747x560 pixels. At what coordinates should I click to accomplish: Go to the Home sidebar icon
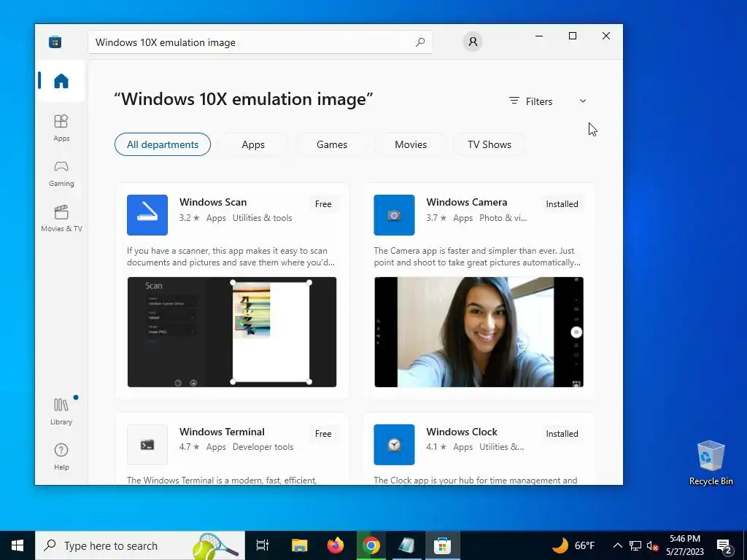pyautogui.click(x=61, y=81)
